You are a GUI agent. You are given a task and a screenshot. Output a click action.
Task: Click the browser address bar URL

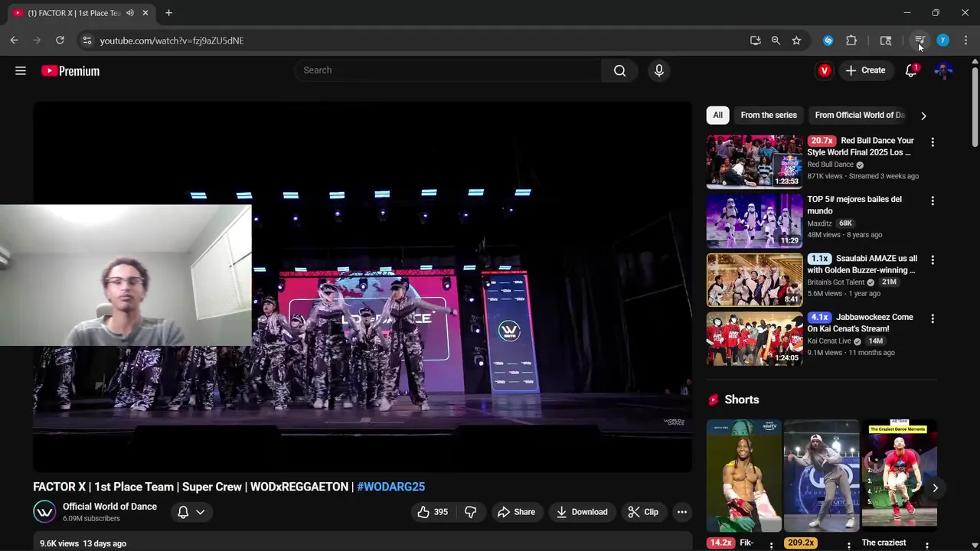pos(171,41)
